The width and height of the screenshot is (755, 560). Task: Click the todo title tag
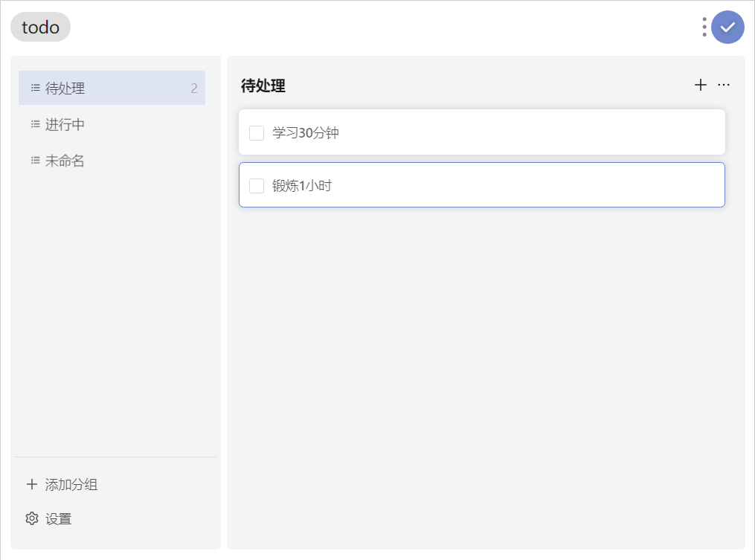pos(40,27)
